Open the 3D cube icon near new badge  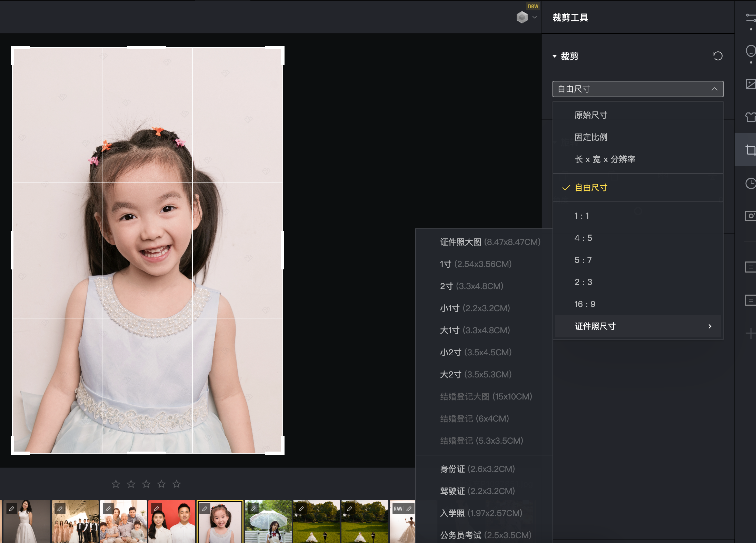pyautogui.click(x=522, y=17)
